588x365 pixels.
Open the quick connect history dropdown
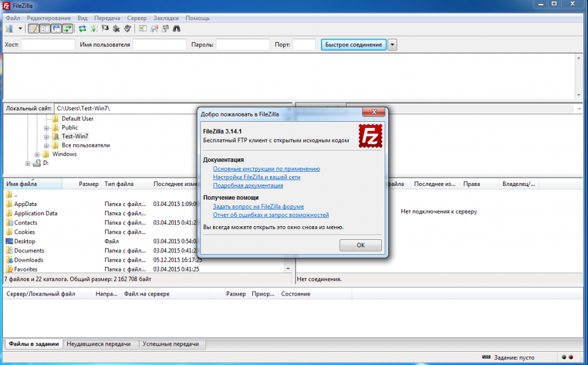click(x=392, y=45)
